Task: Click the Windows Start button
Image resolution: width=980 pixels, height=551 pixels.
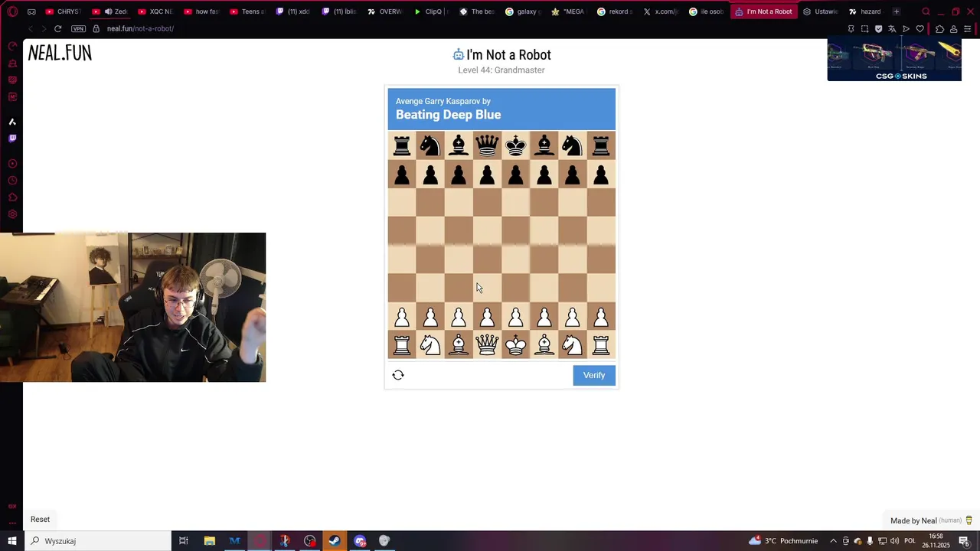Action: (12, 541)
